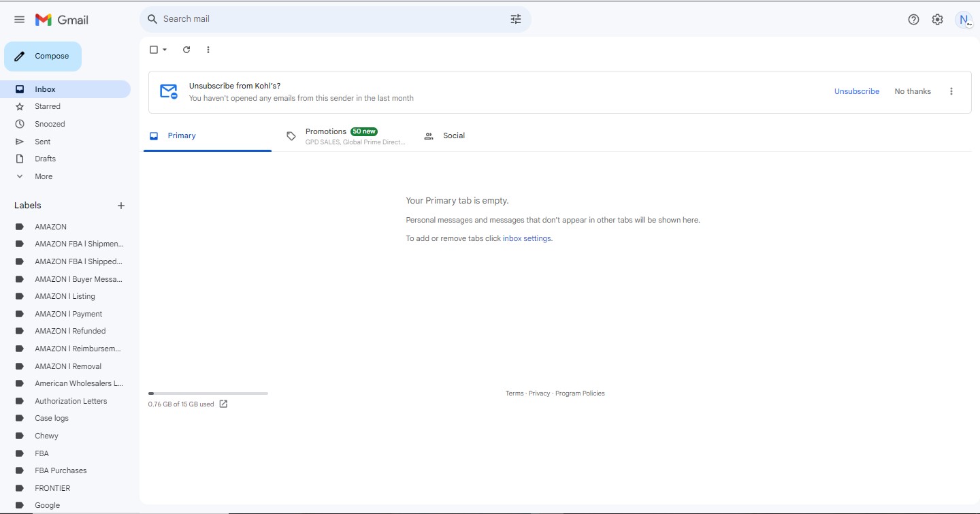The image size is (980, 514).
Task: Open more options on Kohl's suggestion
Action: [x=951, y=91]
